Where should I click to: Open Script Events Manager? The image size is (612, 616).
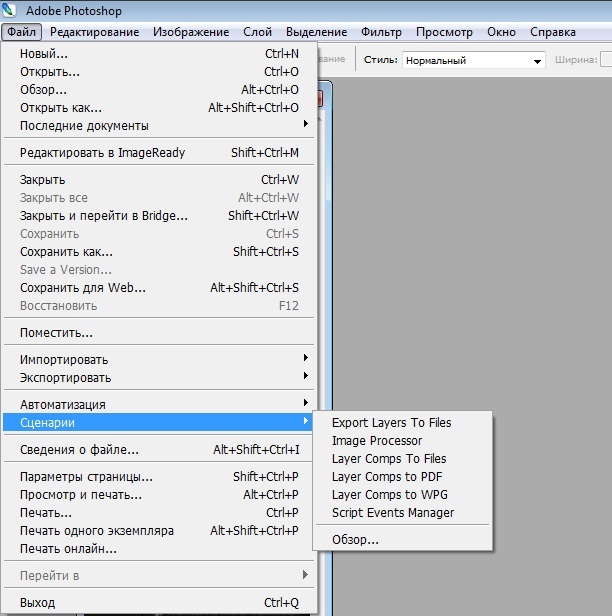(x=393, y=513)
